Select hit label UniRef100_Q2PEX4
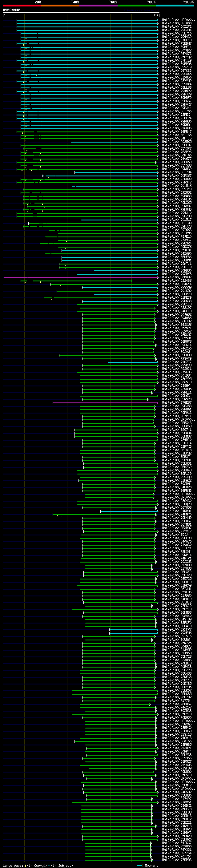Screen dimensions: 197x868 tap(177, 115)
